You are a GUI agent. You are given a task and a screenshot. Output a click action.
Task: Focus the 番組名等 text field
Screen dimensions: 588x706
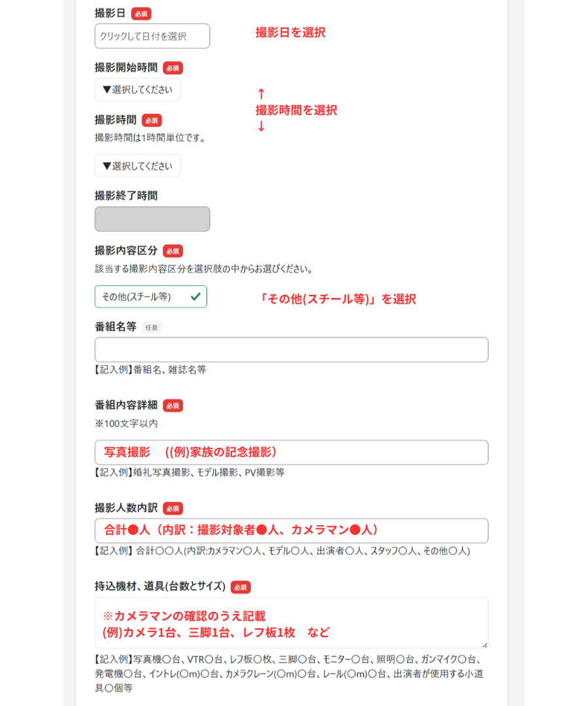point(291,350)
